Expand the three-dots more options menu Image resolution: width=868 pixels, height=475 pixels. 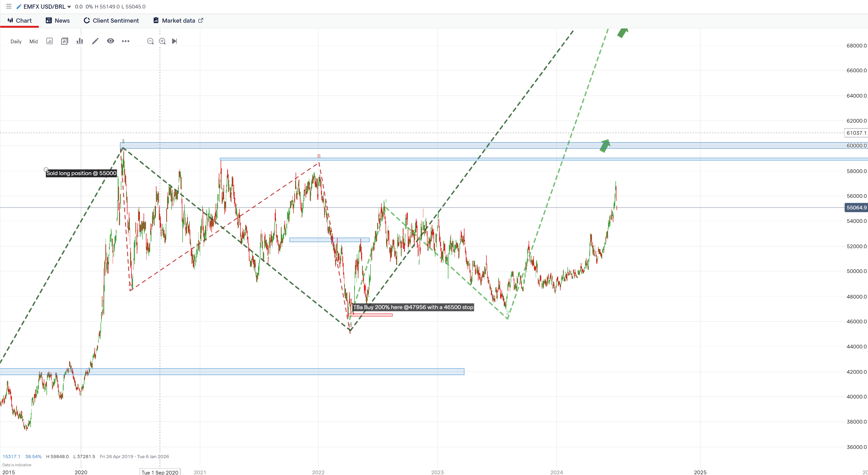(125, 41)
